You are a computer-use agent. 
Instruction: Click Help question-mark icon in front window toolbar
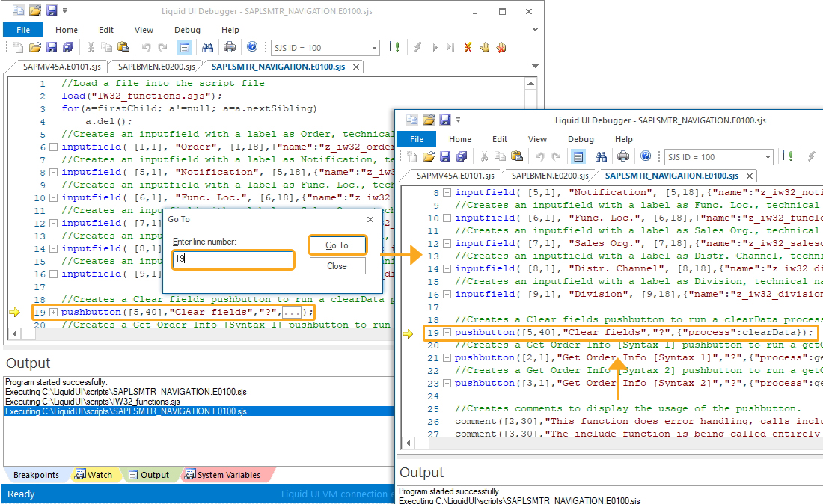coord(646,156)
